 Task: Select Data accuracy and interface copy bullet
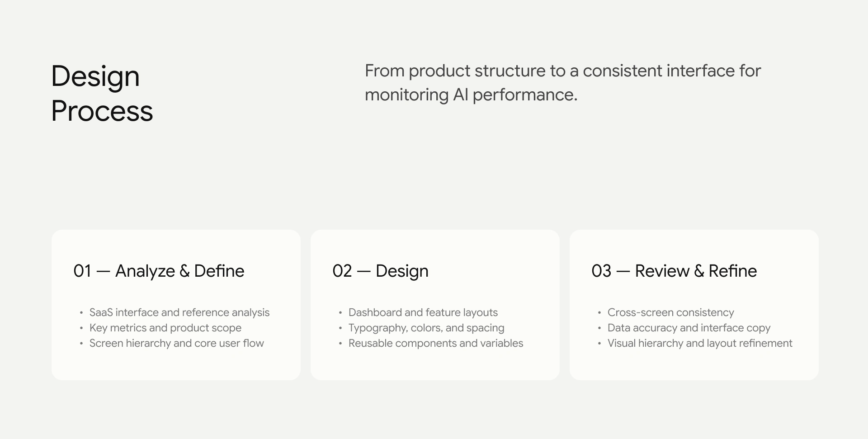pos(689,328)
